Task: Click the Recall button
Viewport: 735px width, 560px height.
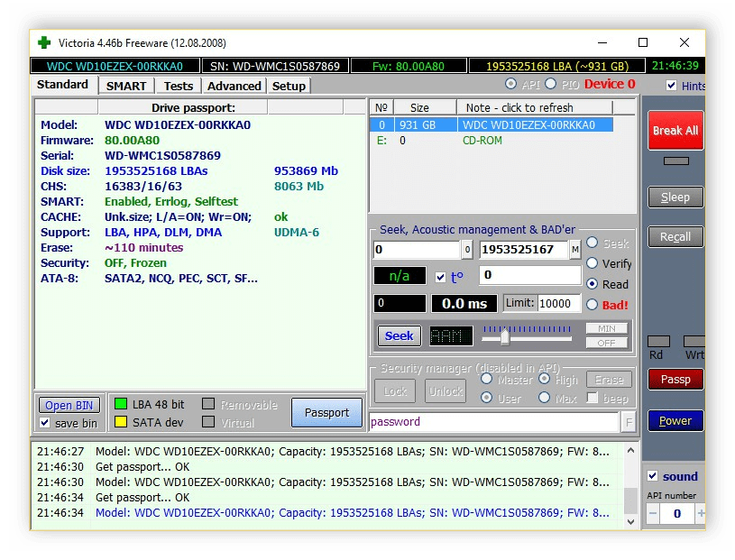Action: [x=675, y=237]
